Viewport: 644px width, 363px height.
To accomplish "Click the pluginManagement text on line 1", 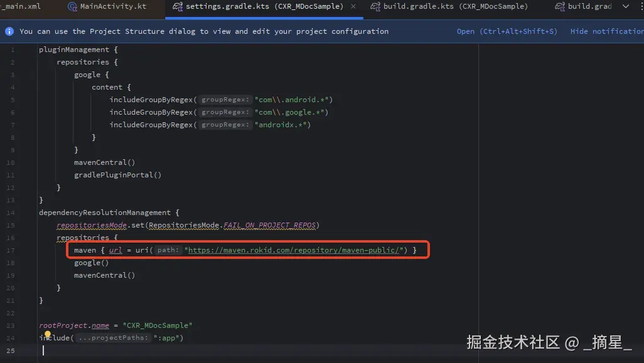I will click(x=74, y=50).
